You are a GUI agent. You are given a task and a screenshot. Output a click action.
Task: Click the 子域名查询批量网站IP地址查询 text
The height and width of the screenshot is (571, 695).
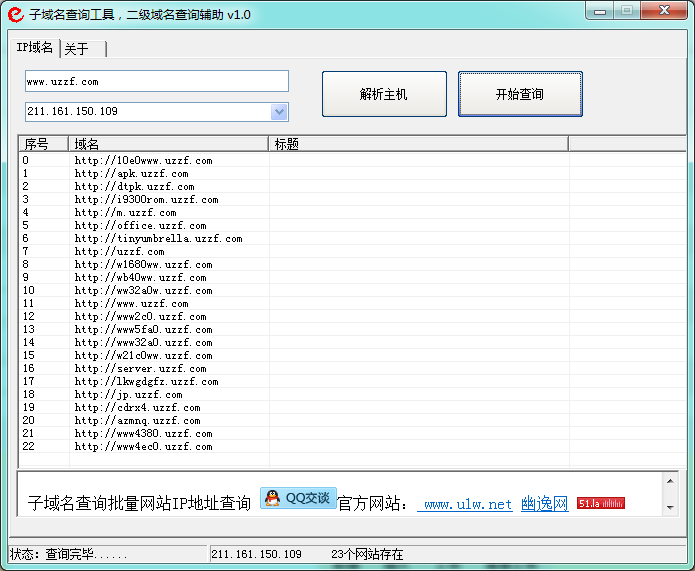point(139,504)
